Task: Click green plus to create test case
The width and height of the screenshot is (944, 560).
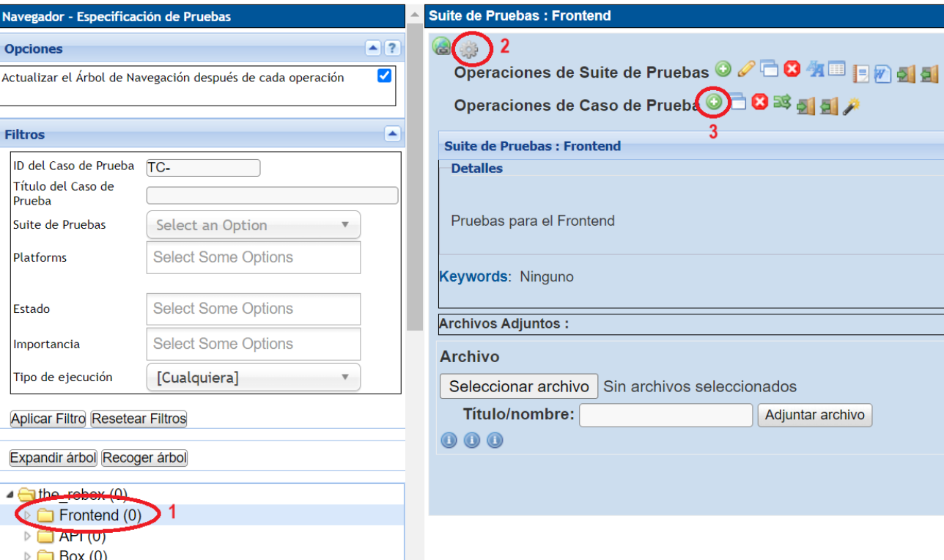Action: click(714, 103)
